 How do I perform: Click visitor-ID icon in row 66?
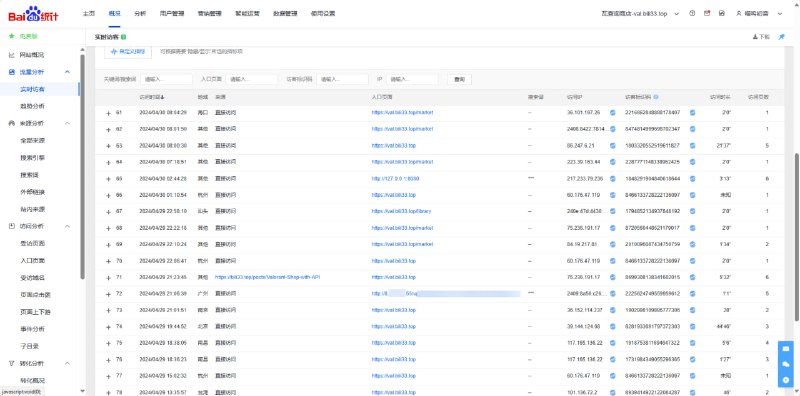[692, 195]
